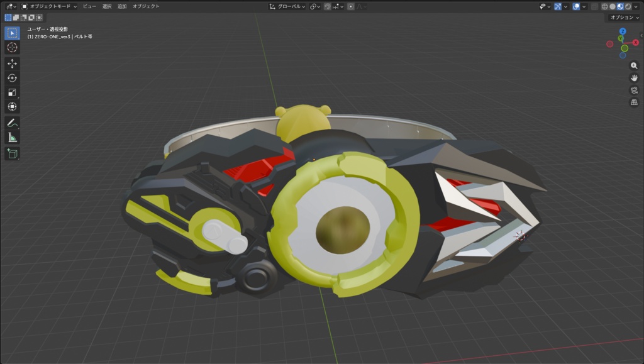Viewport: 644px width, 364px height.
Task: Select the Annotate pencil tool
Action: [x=12, y=123]
